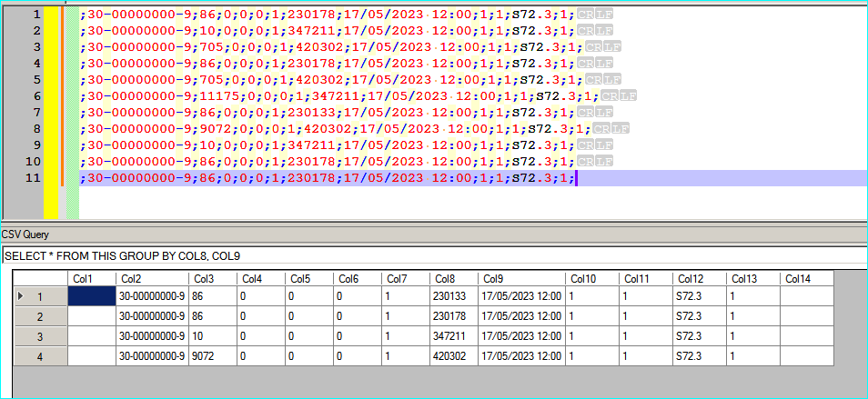
Task: Select result row 1 via its row header
Action: 40,296
